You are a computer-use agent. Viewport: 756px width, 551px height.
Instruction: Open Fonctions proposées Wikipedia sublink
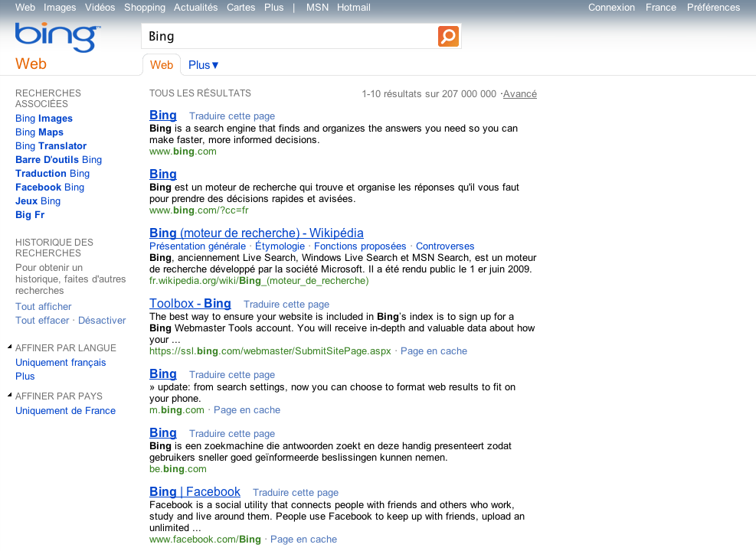click(x=360, y=246)
